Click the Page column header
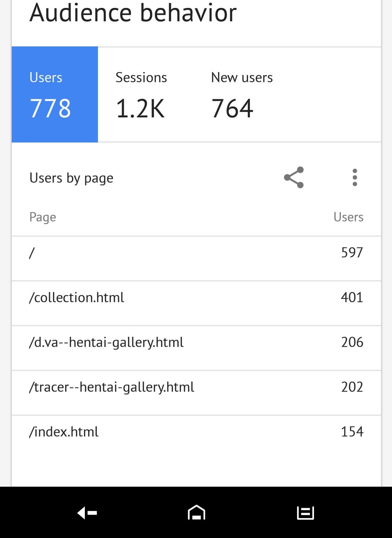 (x=43, y=217)
